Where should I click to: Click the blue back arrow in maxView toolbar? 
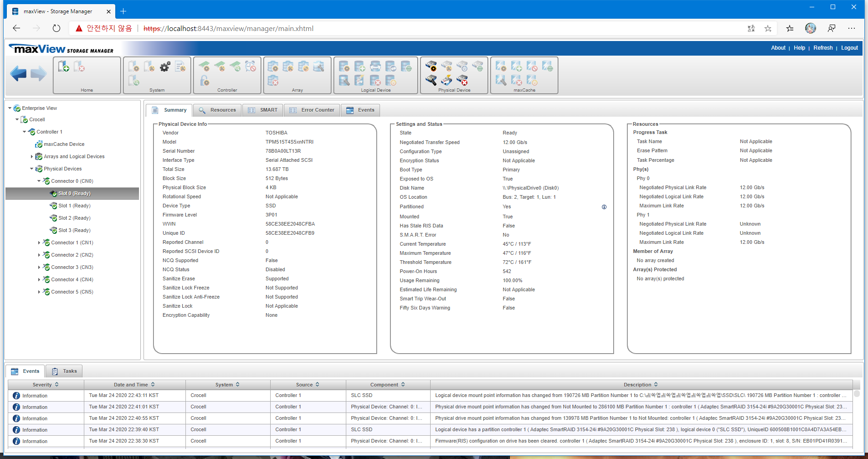(x=18, y=73)
